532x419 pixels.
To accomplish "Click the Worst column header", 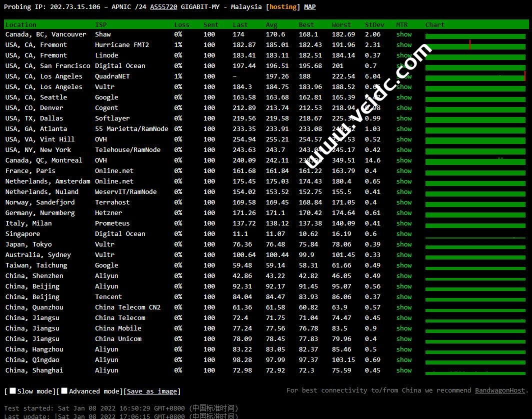I will coord(341,25).
